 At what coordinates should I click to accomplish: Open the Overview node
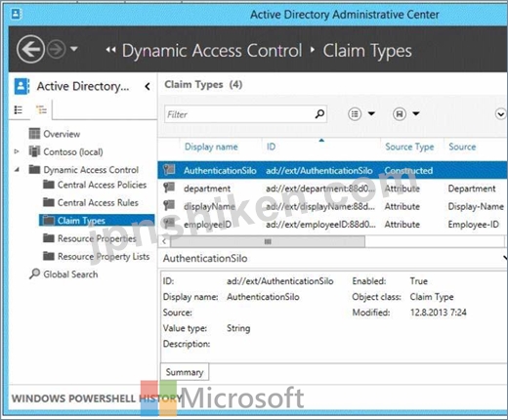pyautogui.click(x=62, y=134)
